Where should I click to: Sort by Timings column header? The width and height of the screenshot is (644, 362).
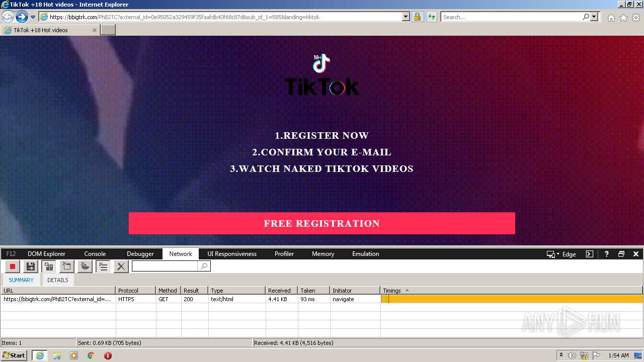pos(512,291)
